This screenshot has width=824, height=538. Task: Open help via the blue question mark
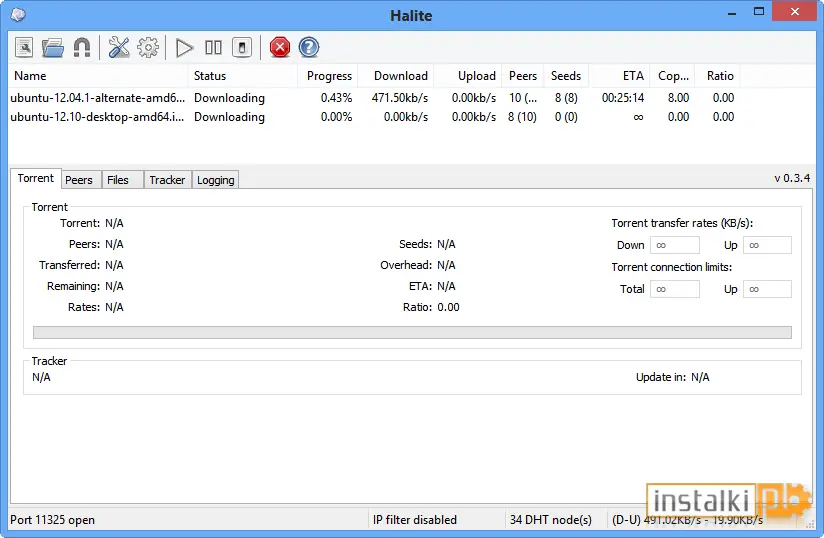[x=308, y=47]
